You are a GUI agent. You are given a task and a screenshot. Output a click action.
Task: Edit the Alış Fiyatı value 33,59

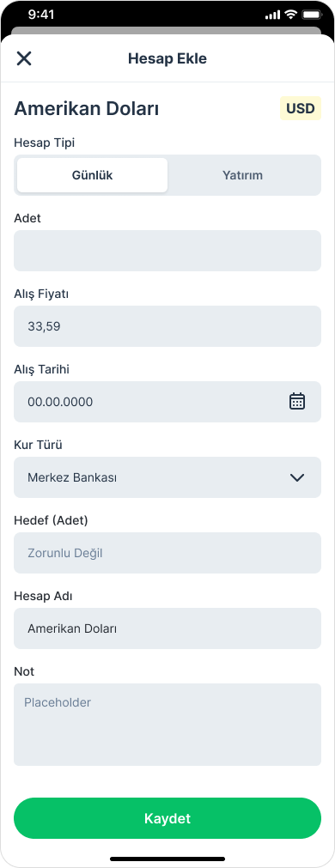[167, 326]
